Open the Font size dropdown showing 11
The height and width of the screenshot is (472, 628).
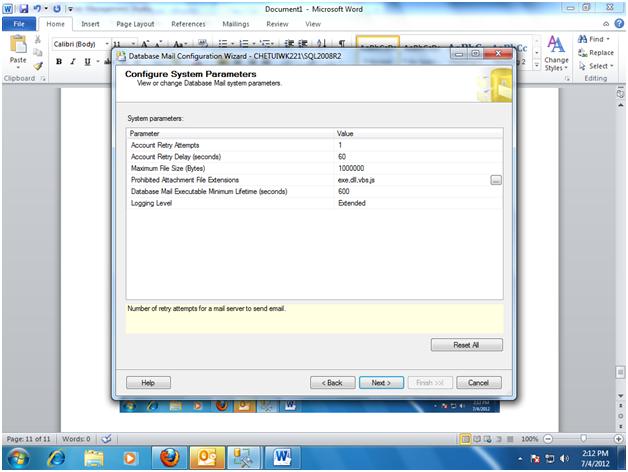click(x=134, y=44)
